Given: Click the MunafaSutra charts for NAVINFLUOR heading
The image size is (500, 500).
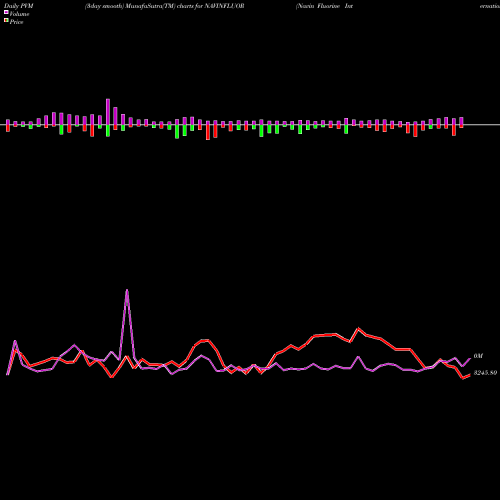Looking at the screenshot, I should [165, 6].
